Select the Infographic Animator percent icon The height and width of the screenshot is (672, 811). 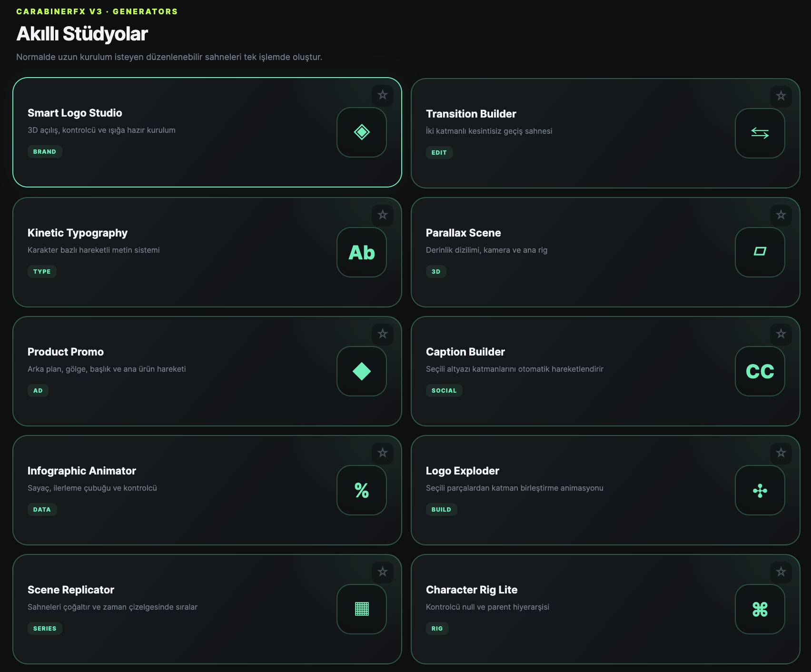pyautogui.click(x=362, y=490)
